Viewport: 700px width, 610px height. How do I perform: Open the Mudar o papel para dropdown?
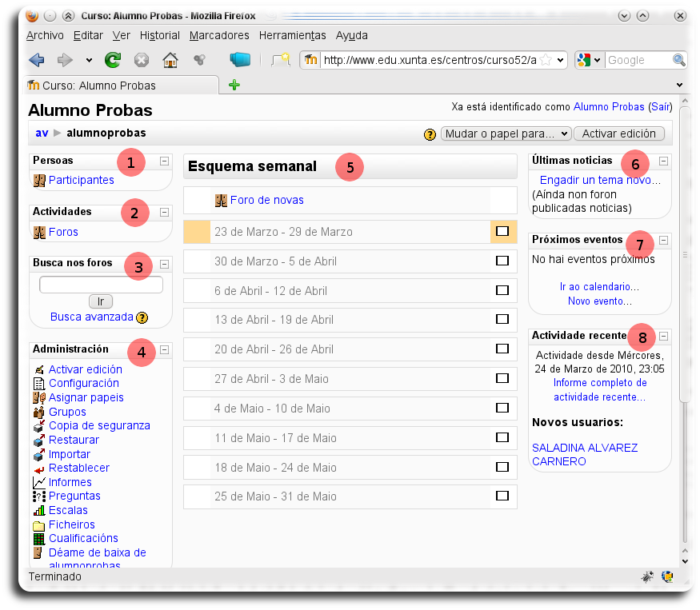click(506, 134)
